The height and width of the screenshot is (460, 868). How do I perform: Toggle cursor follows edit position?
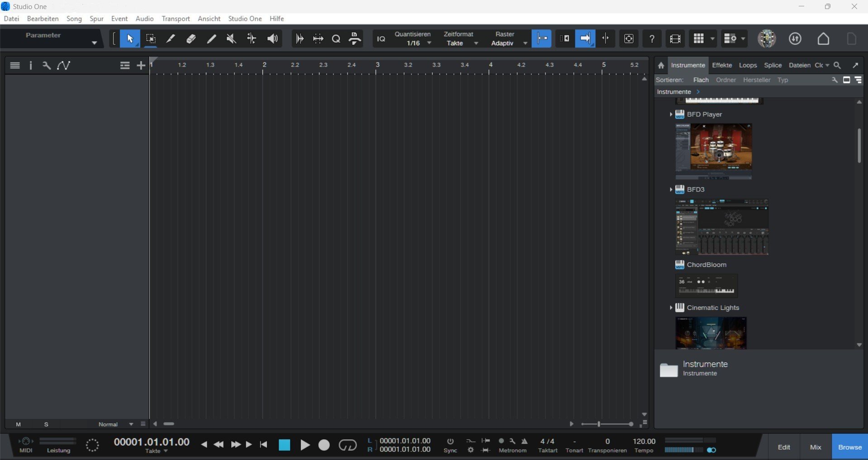click(x=606, y=39)
